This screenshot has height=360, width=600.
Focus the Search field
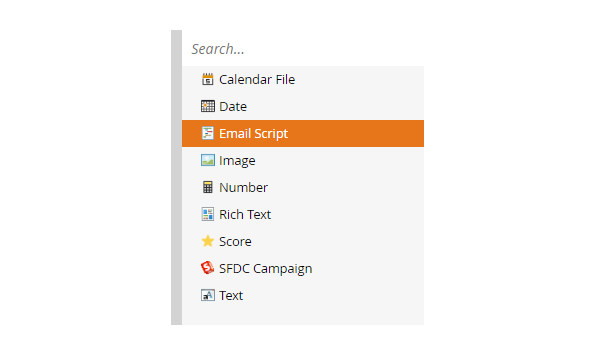[x=303, y=49]
